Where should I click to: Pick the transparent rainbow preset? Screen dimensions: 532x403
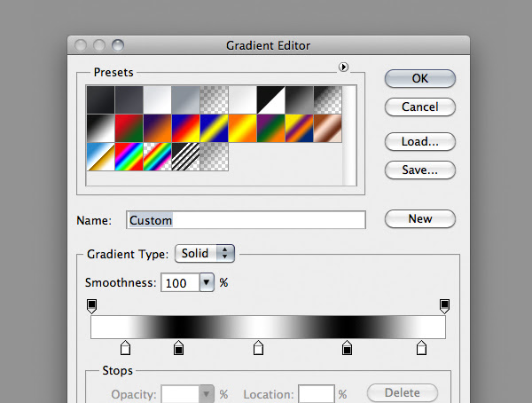click(x=158, y=156)
